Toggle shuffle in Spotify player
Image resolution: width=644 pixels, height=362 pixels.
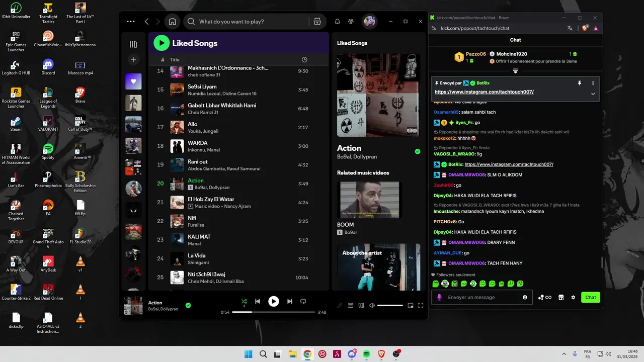pos(244,301)
